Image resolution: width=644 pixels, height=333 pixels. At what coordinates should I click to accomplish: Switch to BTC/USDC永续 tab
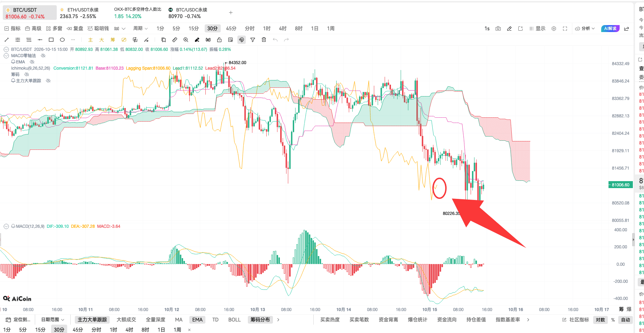tap(188, 13)
